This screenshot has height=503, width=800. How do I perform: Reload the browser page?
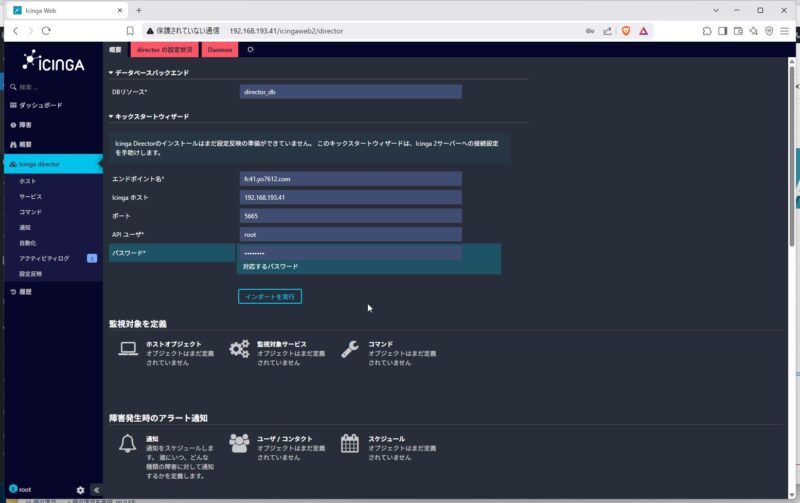click(x=46, y=31)
